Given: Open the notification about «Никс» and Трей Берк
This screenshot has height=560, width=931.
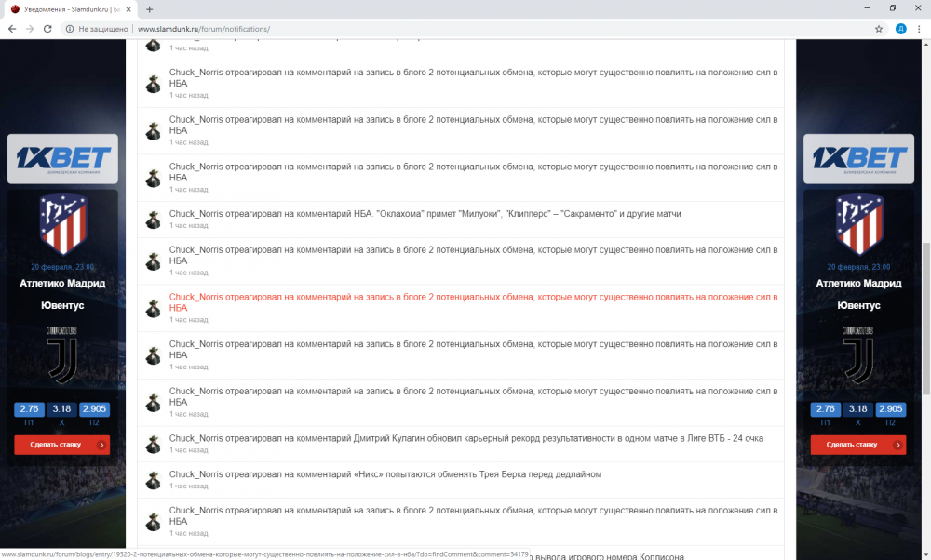Looking at the screenshot, I should click(x=385, y=474).
